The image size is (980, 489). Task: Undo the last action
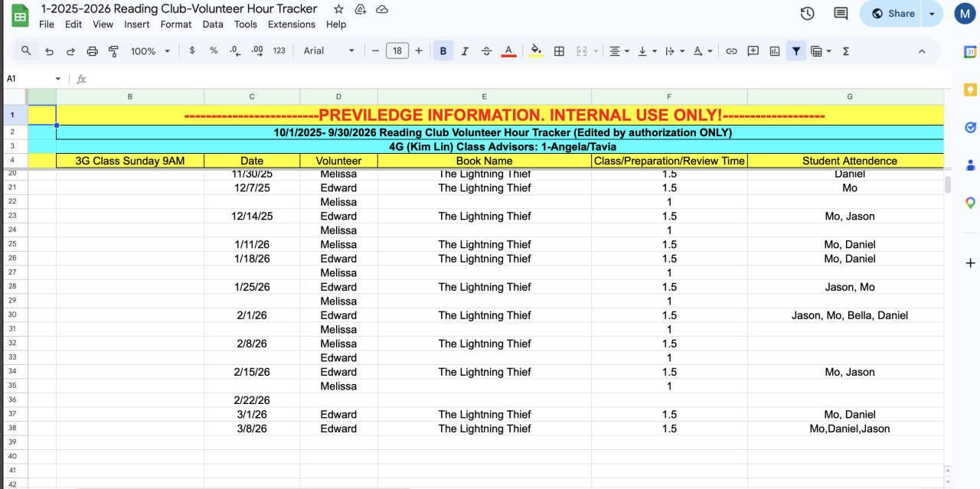49,51
